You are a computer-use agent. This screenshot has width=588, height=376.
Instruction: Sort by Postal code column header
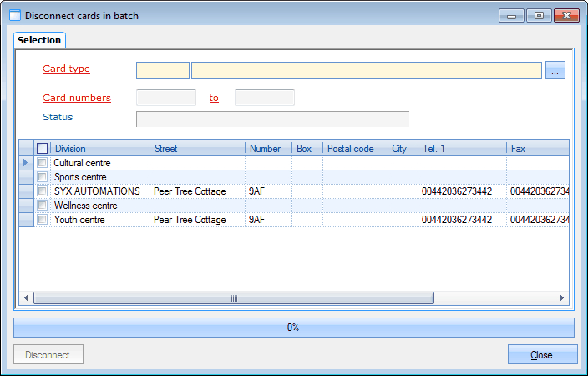point(354,149)
